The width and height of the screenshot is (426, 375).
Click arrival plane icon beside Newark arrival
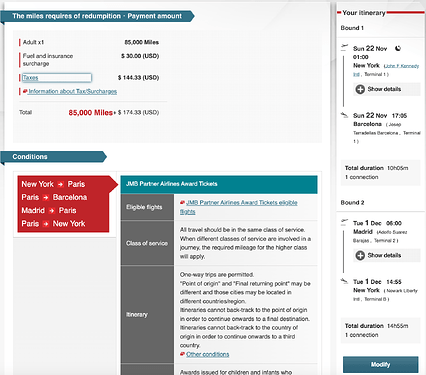pyautogui.click(x=344, y=281)
